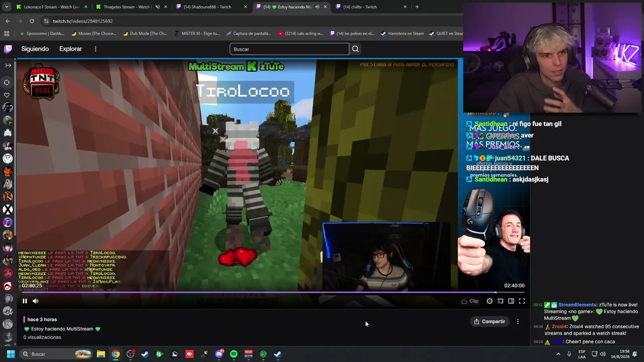Viewport: 644px width, 362px height.
Task: Open the Windows Start menu
Action: pos(11,354)
